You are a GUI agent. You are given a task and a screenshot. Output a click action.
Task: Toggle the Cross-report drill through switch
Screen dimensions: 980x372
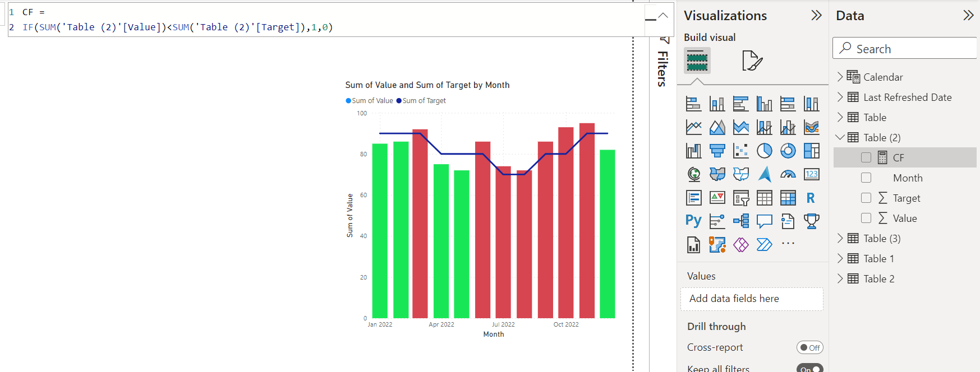[809, 347]
